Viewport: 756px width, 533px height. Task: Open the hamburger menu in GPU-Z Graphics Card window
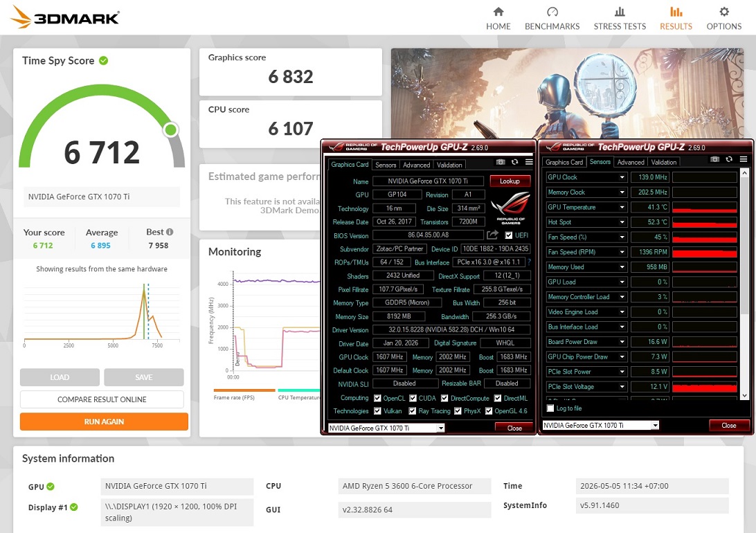coord(529,162)
